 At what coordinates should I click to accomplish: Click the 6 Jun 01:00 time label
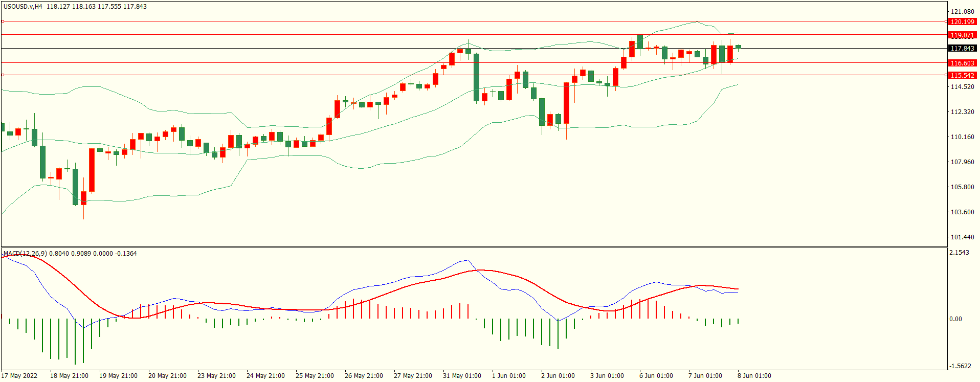656,376
